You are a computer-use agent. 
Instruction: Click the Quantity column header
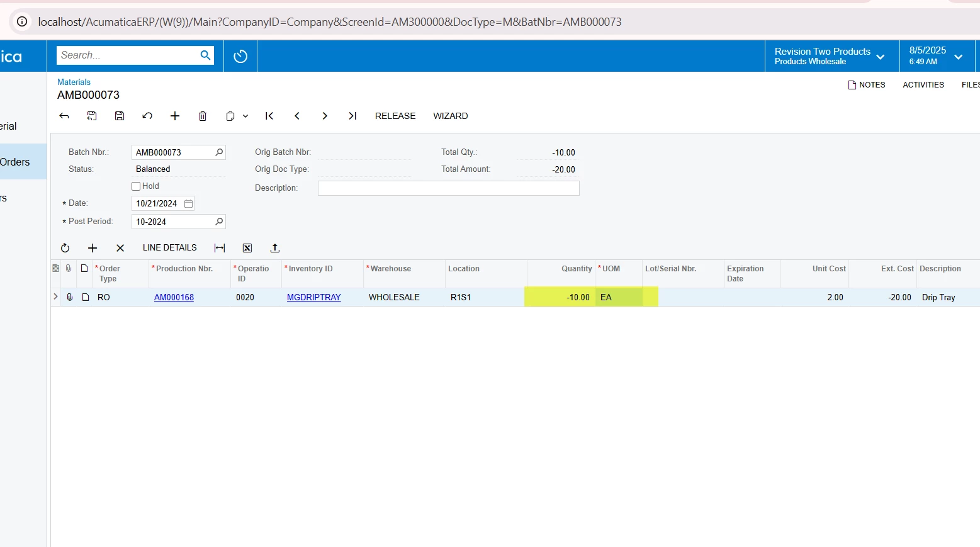pyautogui.click(x=561, y=274)
